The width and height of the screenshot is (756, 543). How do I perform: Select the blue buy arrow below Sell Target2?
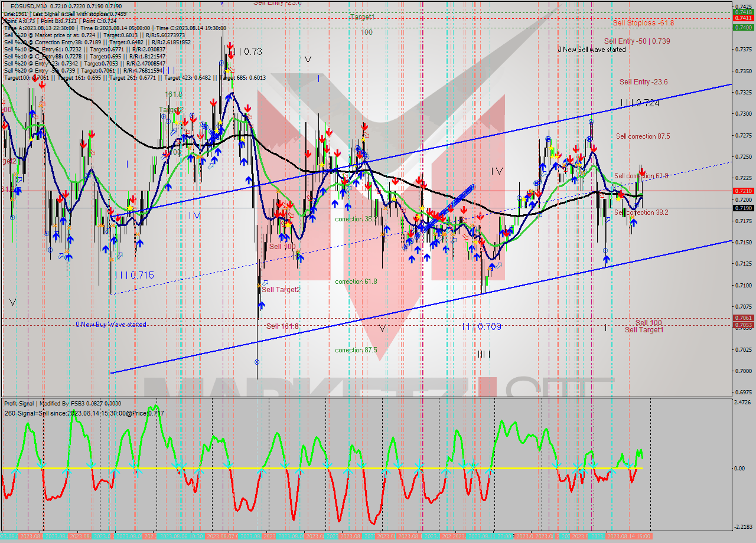click(x=262, y=306)
